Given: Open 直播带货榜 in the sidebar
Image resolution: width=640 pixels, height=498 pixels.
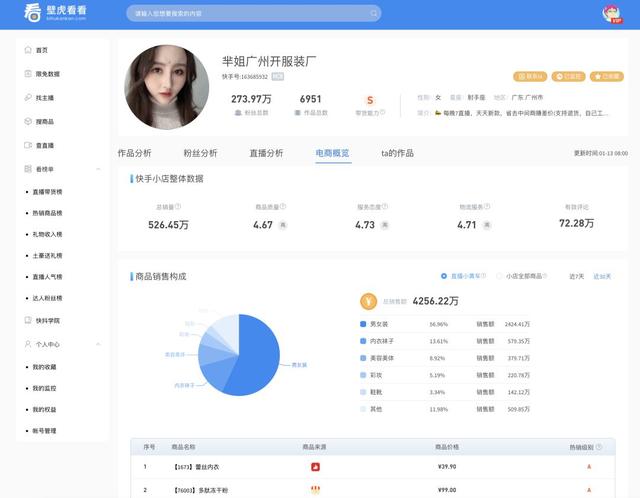Looking at the screenshot, I should [47, 192].
